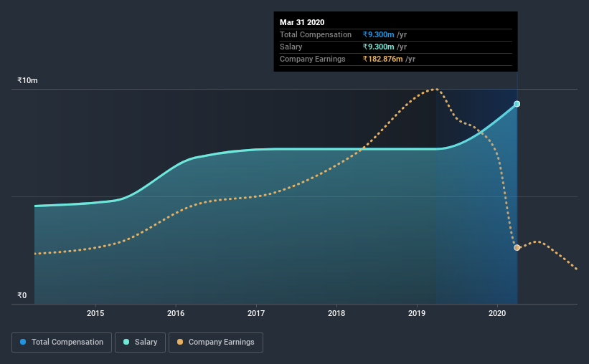Viewport: 589px width, 364px height.
Task: Select the teal salary data point marker
Action: click(x=517, y=104)
